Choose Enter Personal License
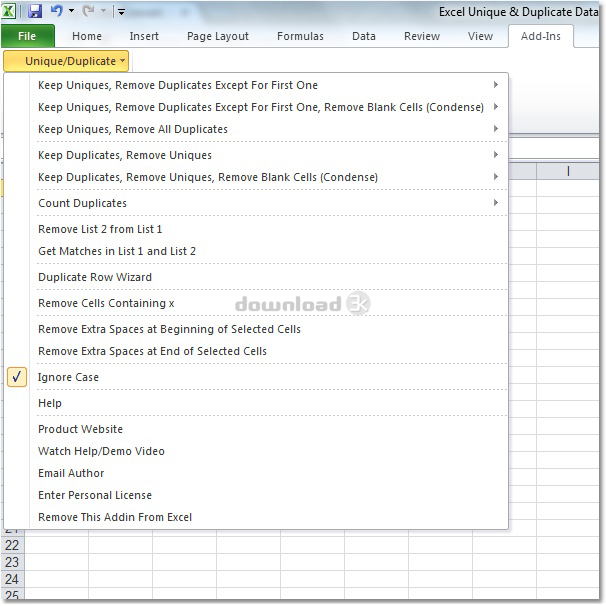 pyautogui.click(x=95, y=495)
